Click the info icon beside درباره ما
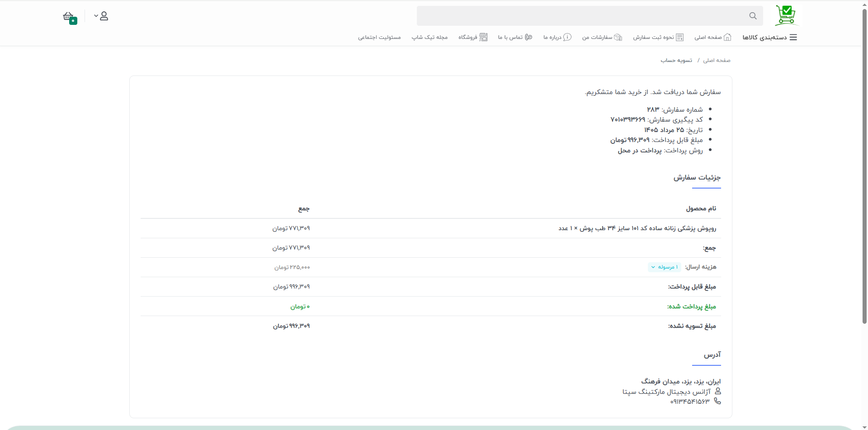This screenshot has height=430, width=868. point(567,37)
